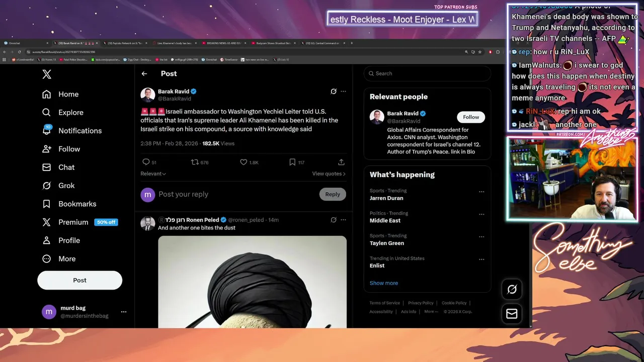Switch to U.S. Central Command tab
644x362 pixels.
pos(323,43)
